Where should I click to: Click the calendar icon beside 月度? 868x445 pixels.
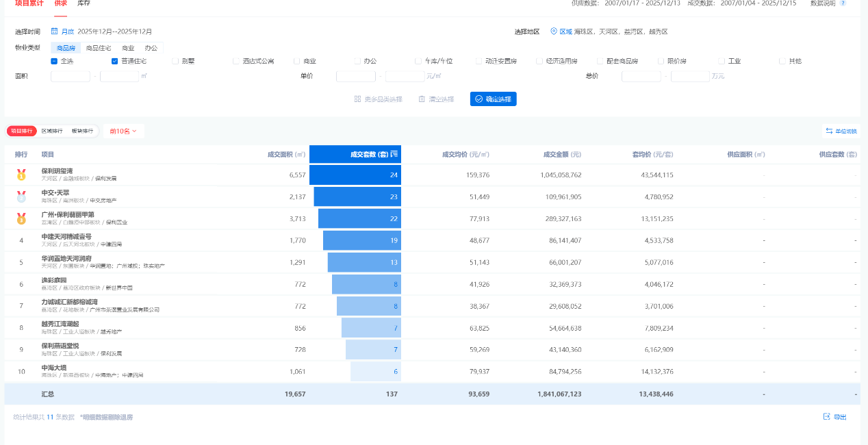54,31
